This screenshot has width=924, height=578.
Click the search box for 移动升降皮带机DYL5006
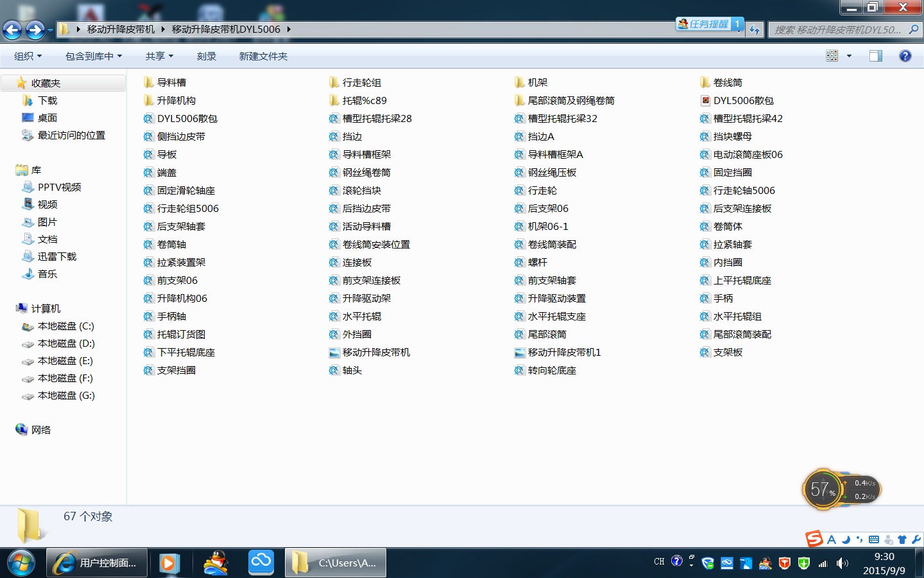coord(844,30)
